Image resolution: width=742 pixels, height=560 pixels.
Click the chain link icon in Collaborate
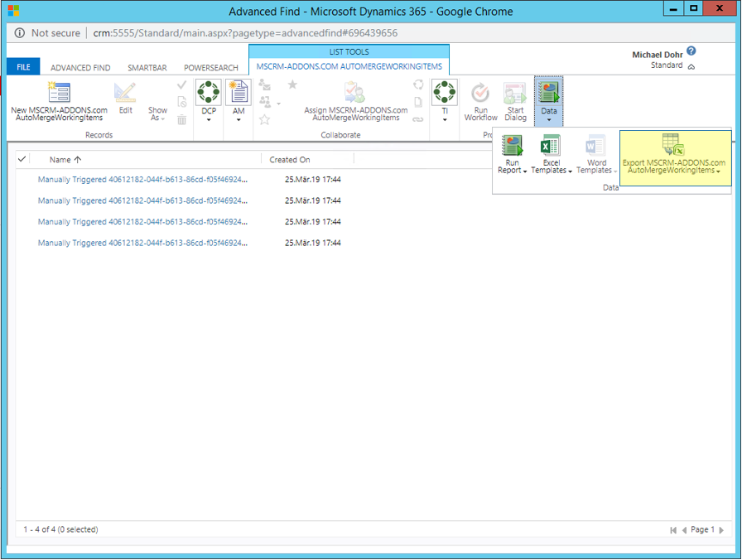pos(418,120)
